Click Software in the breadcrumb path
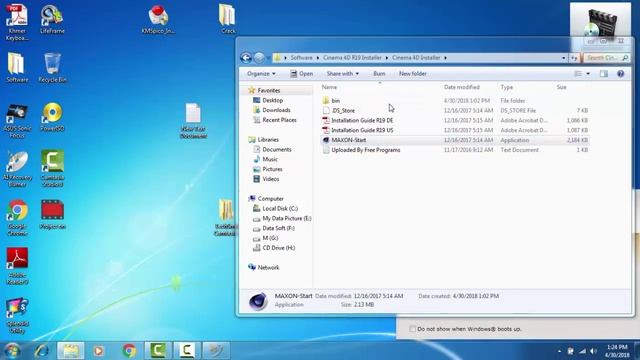This screenshot has width=640, height=360. (301, 58)
